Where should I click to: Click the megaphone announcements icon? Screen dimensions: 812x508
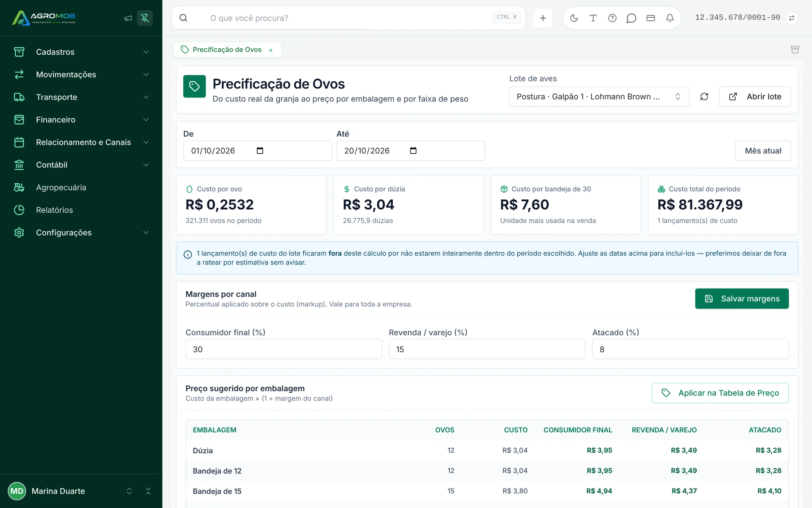tap(128, 18)
